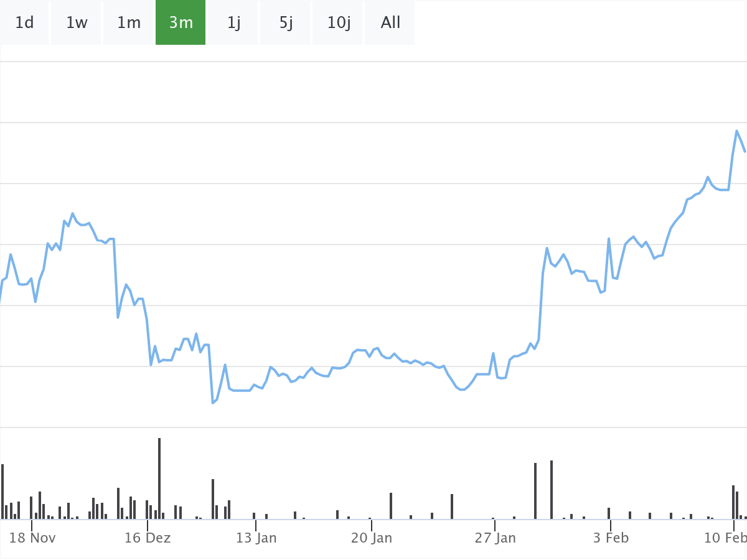Click the active 3m range button
This screenshot has height=560, width=747.
pyautogui.click(x=181, y=23)
